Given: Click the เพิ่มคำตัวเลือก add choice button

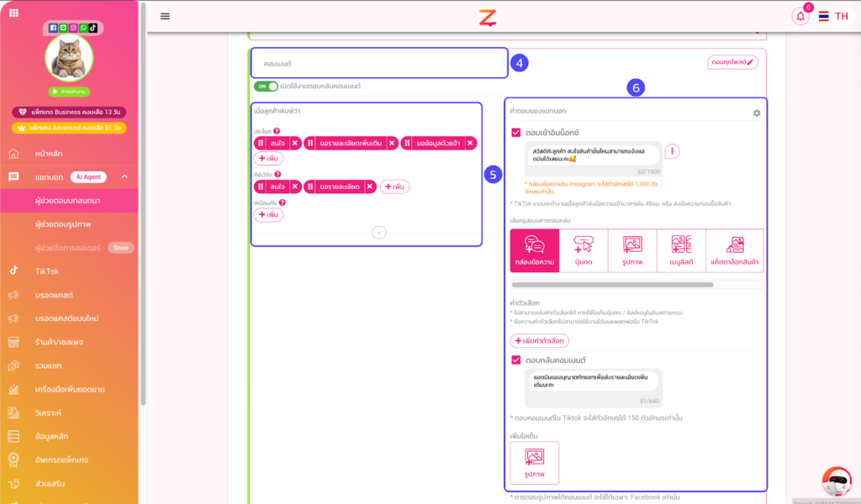Looking at the screenshot, I should (x=539, y=340).
